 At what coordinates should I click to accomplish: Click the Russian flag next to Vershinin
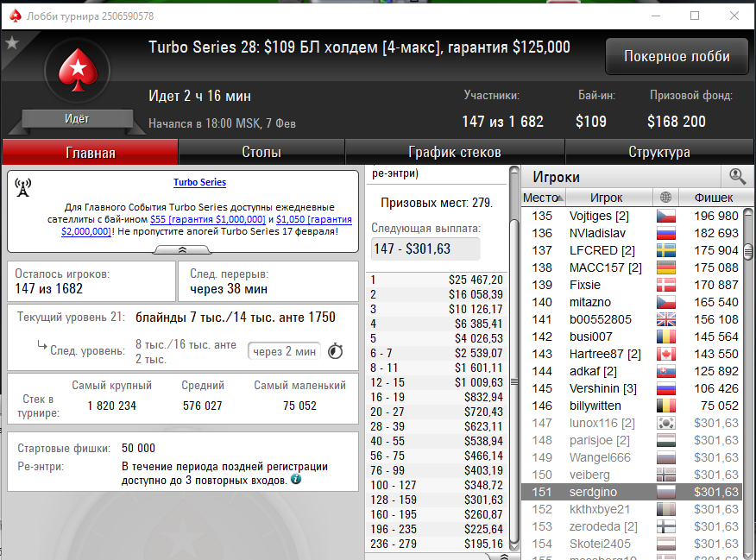click(x=666, y=388)
